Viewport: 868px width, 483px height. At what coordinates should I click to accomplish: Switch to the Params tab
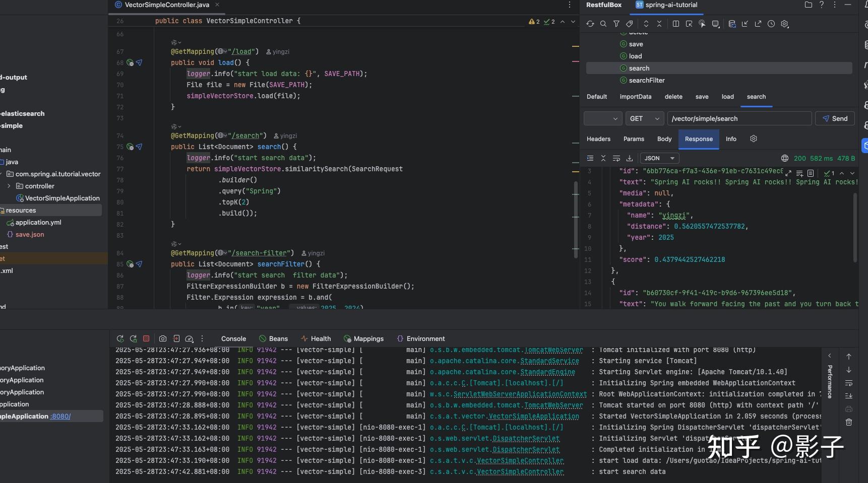(634, 139)
